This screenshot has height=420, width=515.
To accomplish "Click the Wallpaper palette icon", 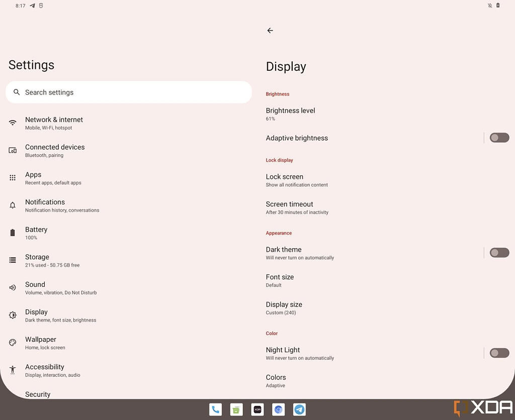I will coord(13,343).
